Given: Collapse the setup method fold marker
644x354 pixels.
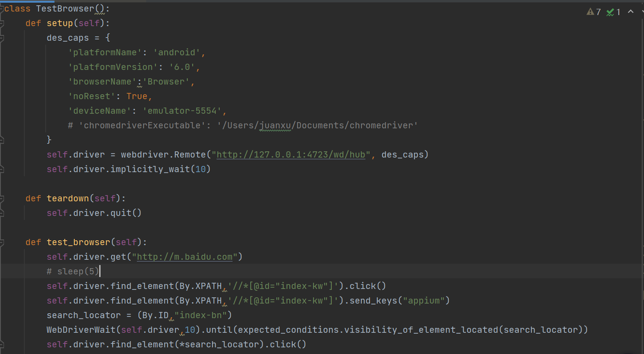Looking at the screenshot, I should click(x=2, y=23).
